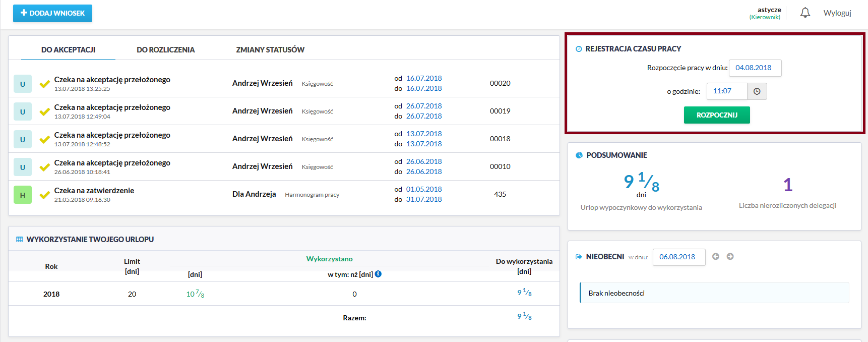Click U badge on request 00019 row
The image size is (868, 342).
point(23,111)
